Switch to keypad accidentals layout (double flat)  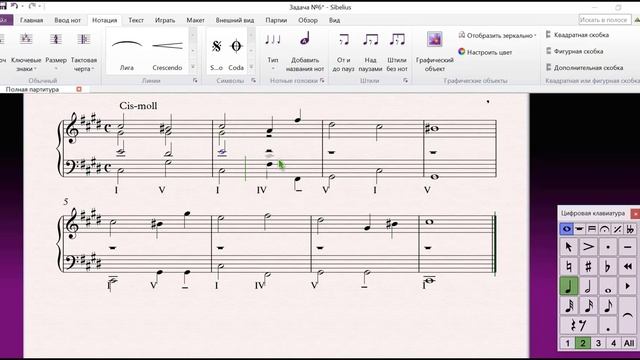click(630, 229)
